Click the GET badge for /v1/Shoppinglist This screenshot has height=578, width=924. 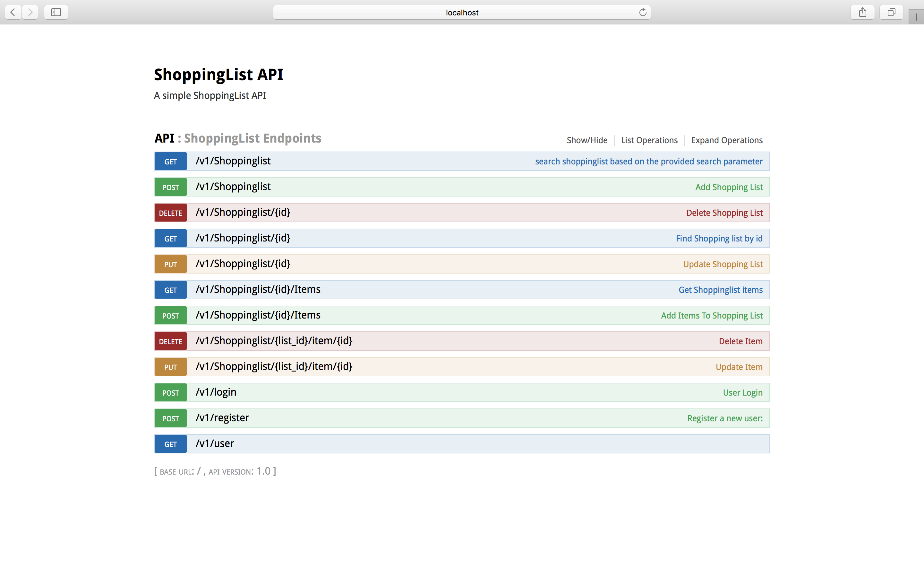tap(171, 161)
